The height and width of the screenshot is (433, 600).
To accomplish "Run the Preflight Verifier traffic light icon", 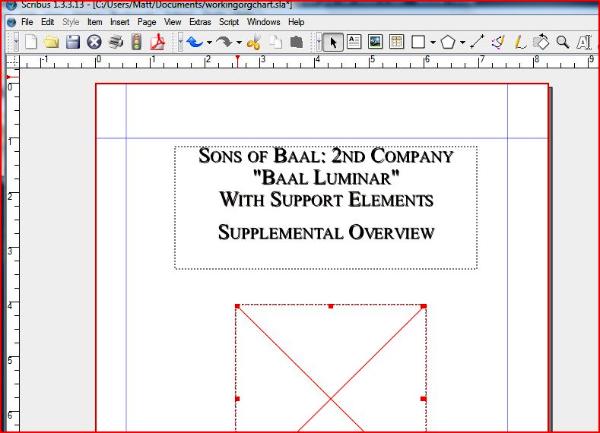I will [137, 42].
